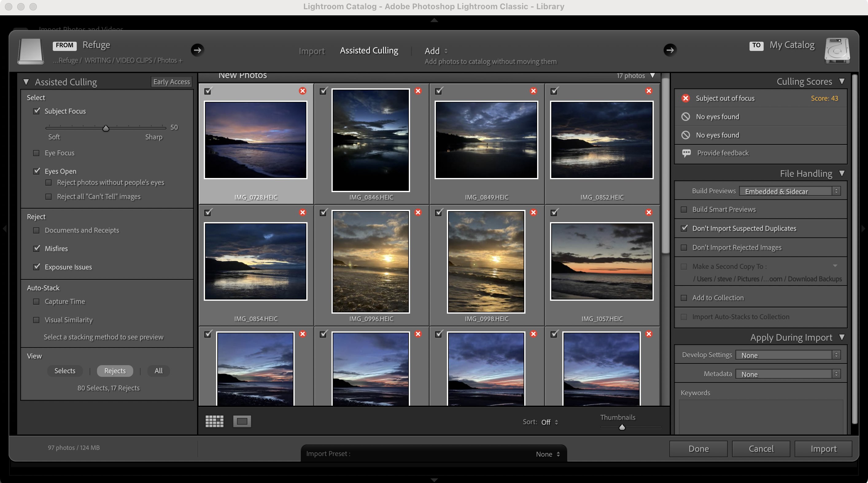868x483 pixels.
Task: Click the Done button
Action: 699,449
